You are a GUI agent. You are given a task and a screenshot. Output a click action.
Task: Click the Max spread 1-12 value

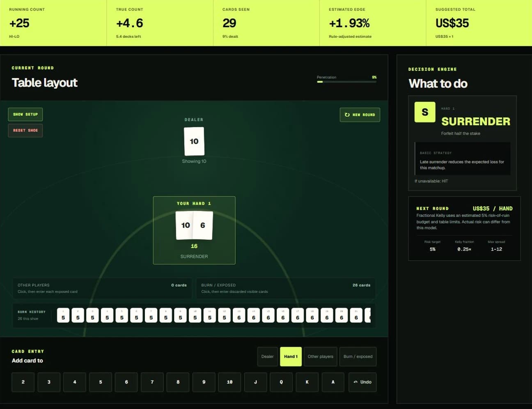(496, 249)
